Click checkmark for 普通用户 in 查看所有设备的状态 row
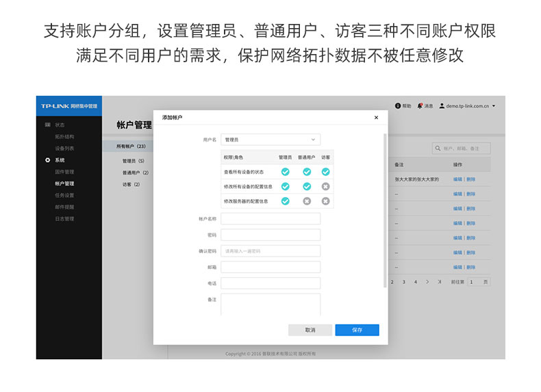The image size is (541, 392). coord(307,172)
